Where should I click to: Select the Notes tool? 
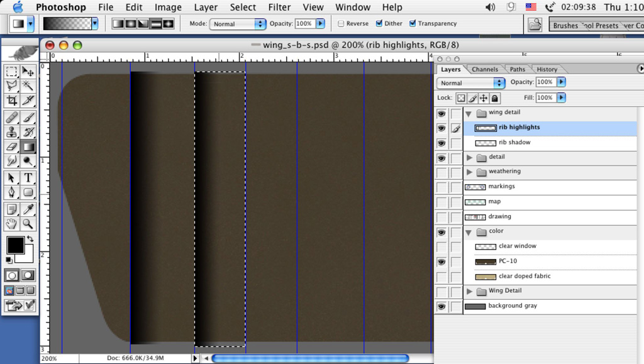point(11,210)
